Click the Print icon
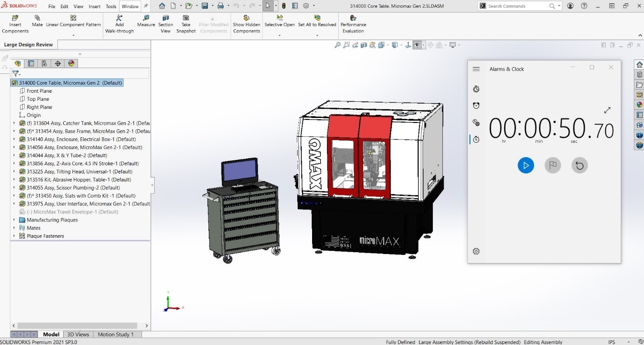 [x=221, y=6]
